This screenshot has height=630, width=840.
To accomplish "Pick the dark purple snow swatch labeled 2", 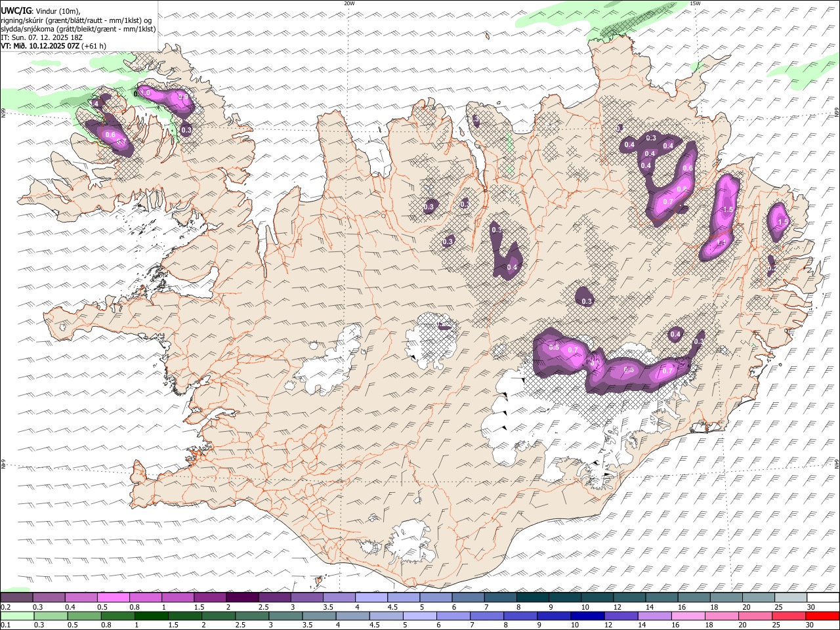I will click(241, 597).
